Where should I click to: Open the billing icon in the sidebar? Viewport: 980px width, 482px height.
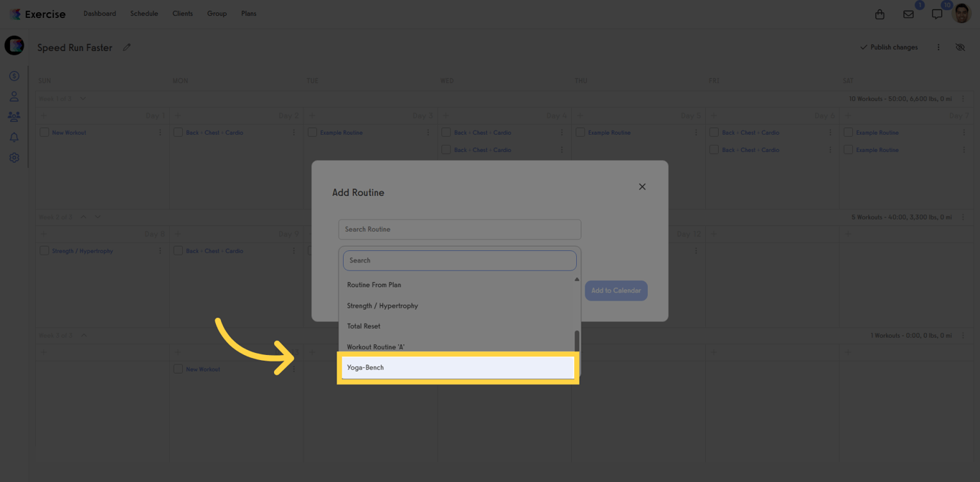point(14,75)
